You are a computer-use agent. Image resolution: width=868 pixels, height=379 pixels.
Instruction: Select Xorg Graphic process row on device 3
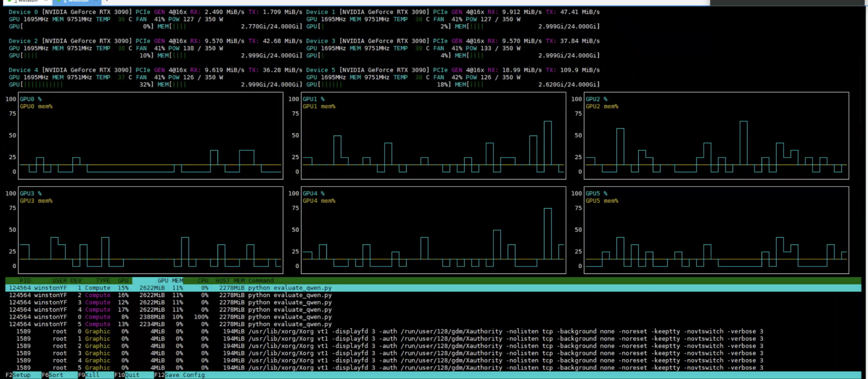point(433,353)
